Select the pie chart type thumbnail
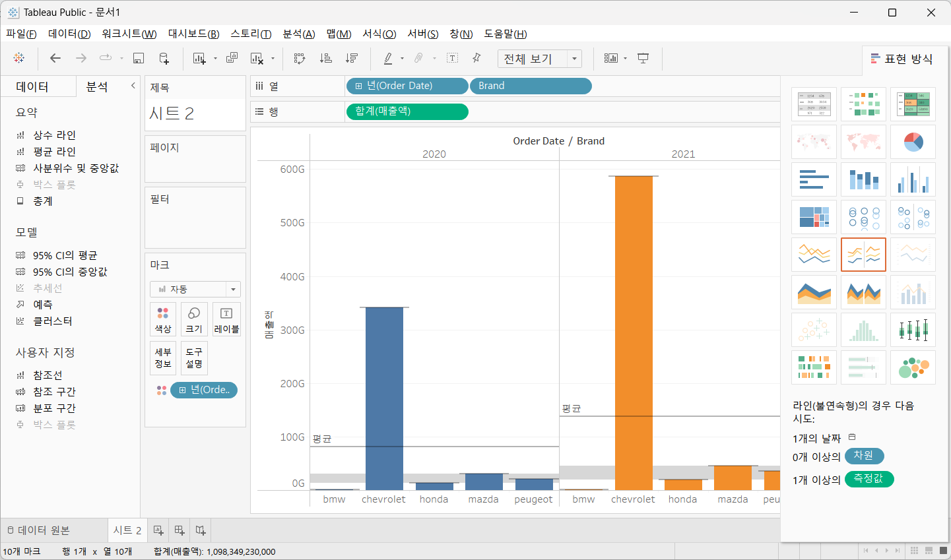This screenshot has height=560, width=951. click(913, 142)
